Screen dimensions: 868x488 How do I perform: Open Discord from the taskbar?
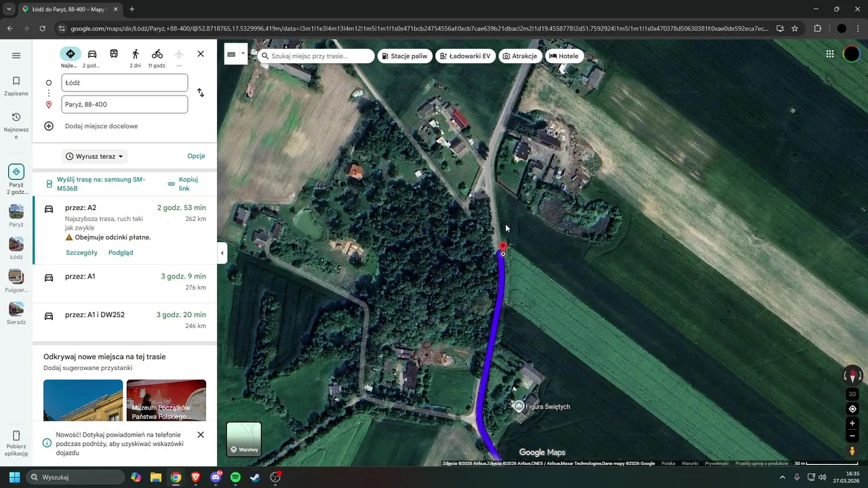click(x=216, y=477)
